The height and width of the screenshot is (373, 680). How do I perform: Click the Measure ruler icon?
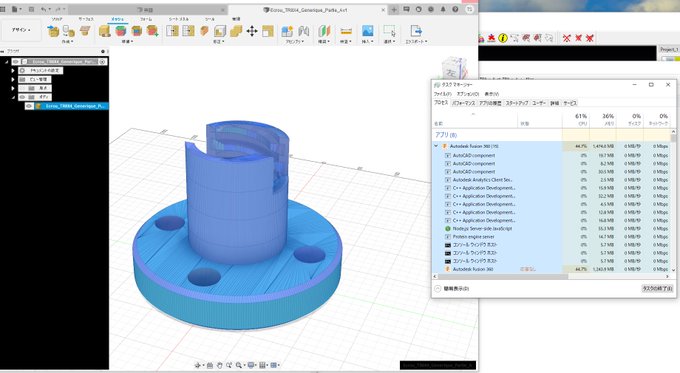coord(346,31)
